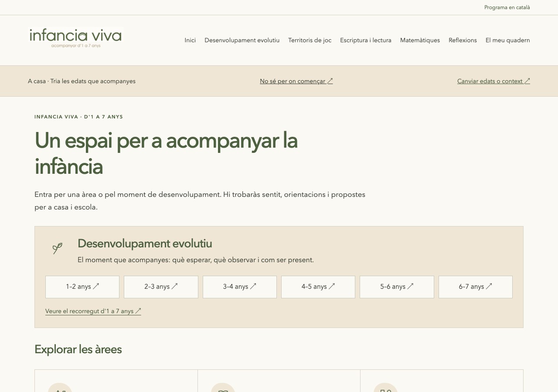The width and height of the screenshot is (558, 392).
Task: Follow Veure el recorregut d'1 a 7 anys
Action: (93, 311)
